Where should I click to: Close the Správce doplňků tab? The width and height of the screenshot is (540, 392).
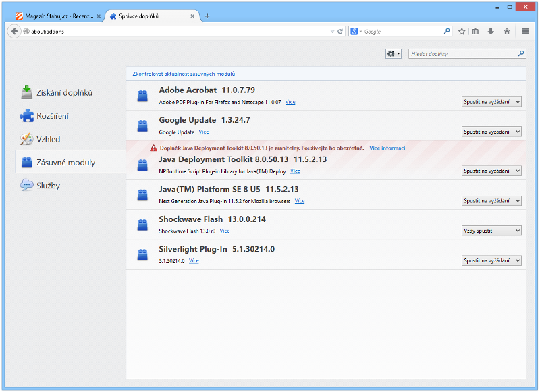click(x=192, y=16)
